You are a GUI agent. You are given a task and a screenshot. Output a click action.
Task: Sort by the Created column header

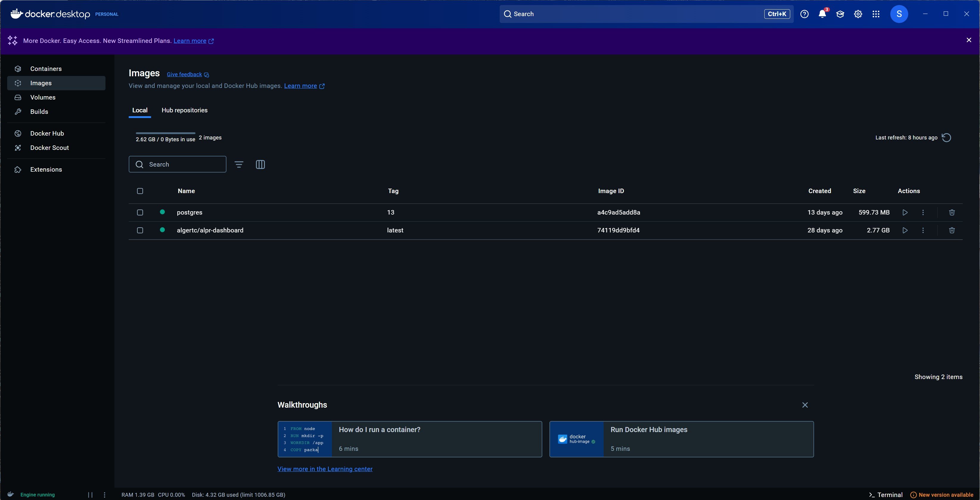coord(819,191)
